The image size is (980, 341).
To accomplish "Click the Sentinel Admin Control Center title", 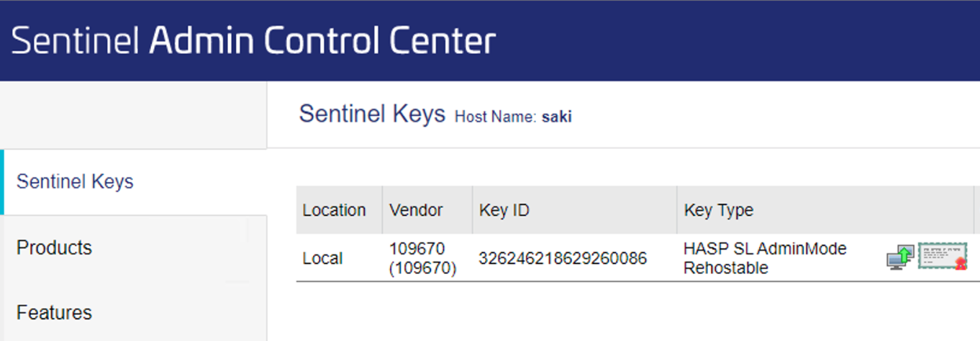I will [x=253, y=41].
